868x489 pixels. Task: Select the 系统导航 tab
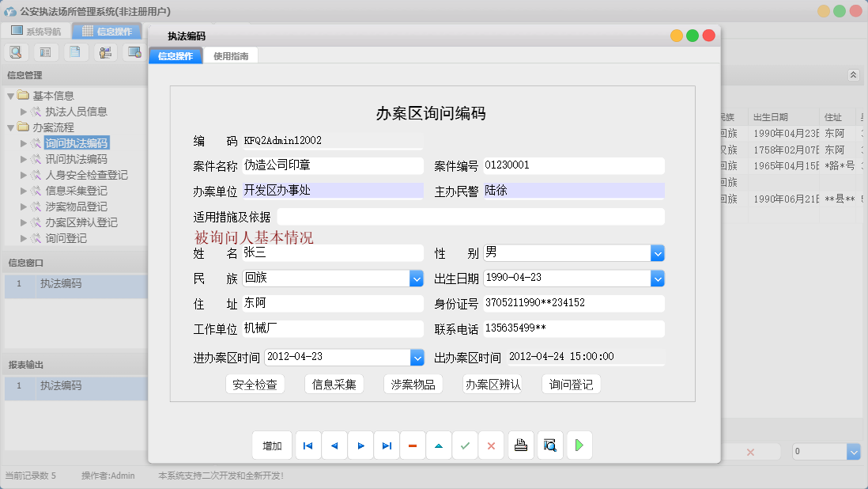(40, 30)
